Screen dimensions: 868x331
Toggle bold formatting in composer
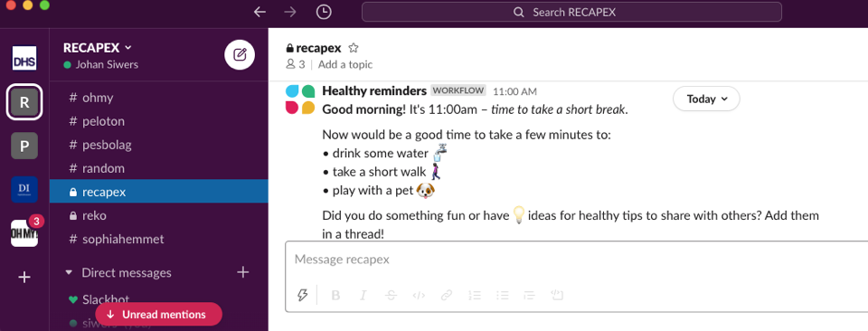pos(335,295)
